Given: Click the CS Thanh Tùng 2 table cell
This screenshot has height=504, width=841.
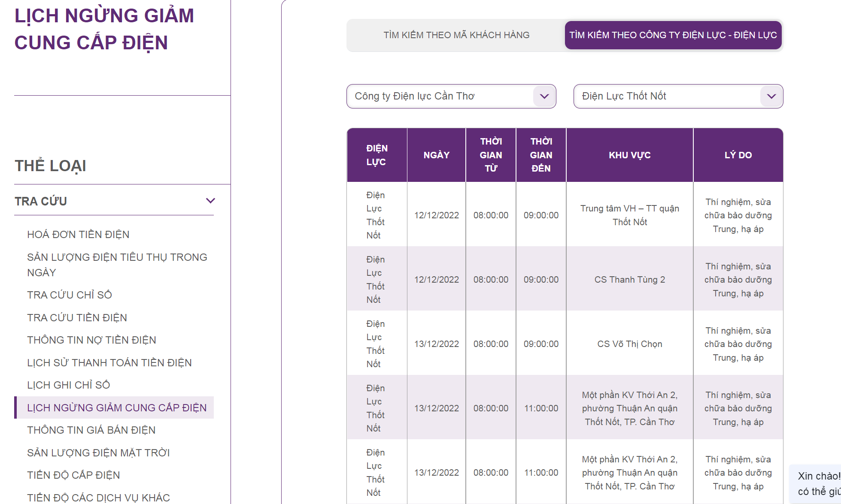Looking at the screenshot, I should tap(629, 280).
